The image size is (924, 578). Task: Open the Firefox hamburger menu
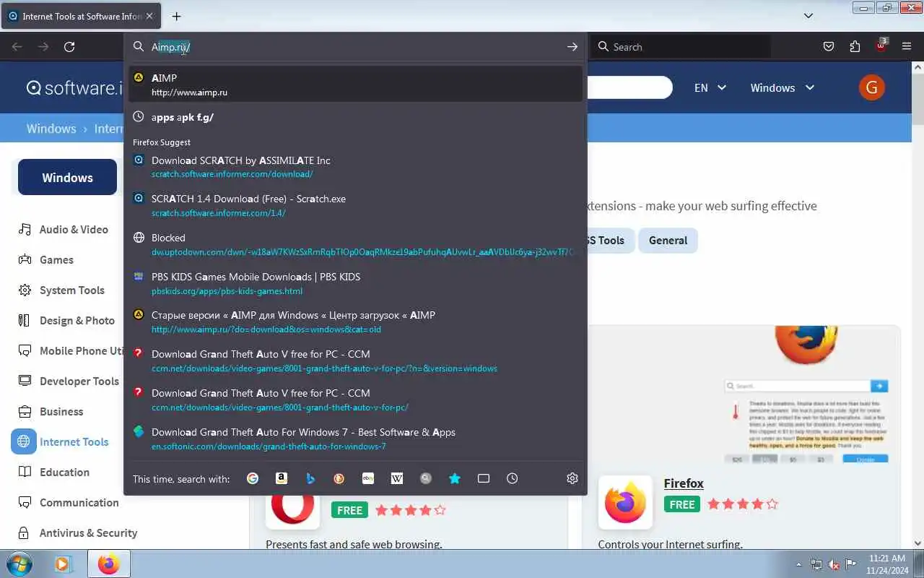click(x=907, y=47)
